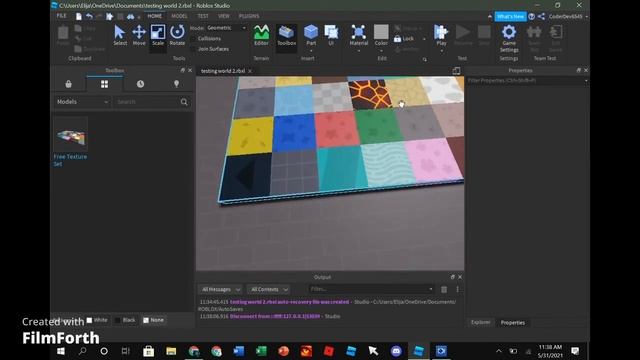Switch to the PLUGINS ribbon tab

249,16
